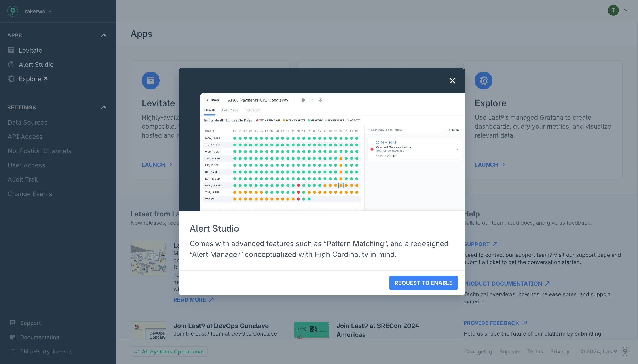The image size is (638, 364).
Task: Click the REQUEST TO ENABLE button
Action: click(x=423, y=283)
